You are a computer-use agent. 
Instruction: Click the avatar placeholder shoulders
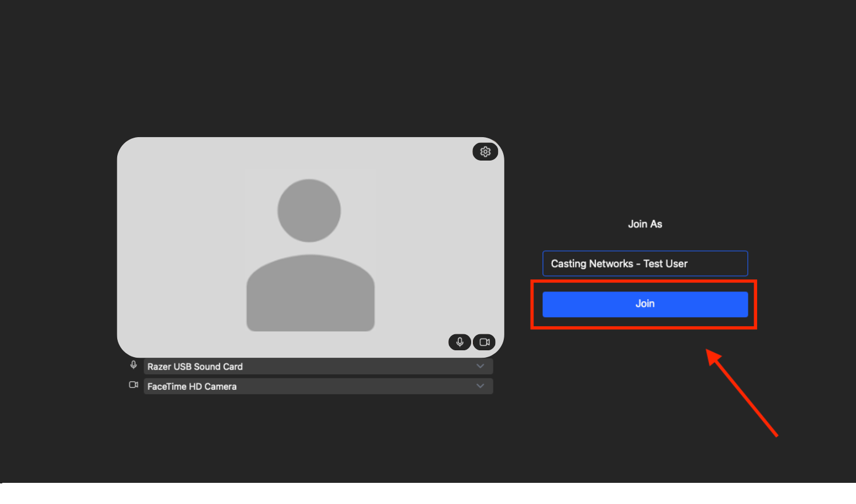(310, 294)
